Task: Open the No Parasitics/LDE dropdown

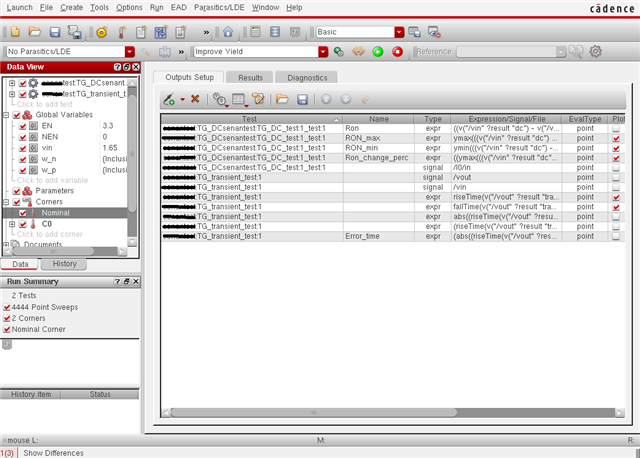Action: point(129,52)
